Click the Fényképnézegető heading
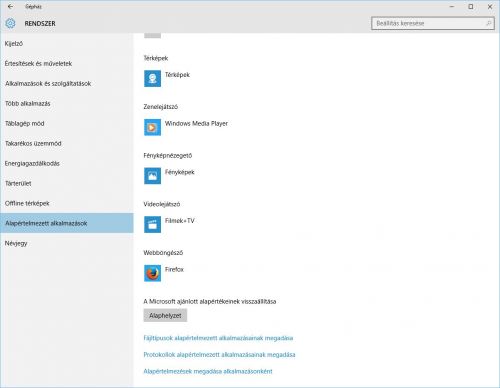Viewport: 500px width, 388px height. [168, 155]
